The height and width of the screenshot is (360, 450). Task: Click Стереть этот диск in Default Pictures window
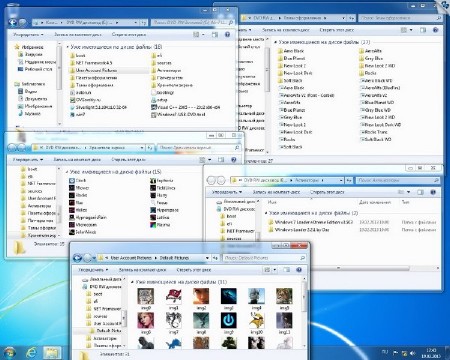point(194,270)
